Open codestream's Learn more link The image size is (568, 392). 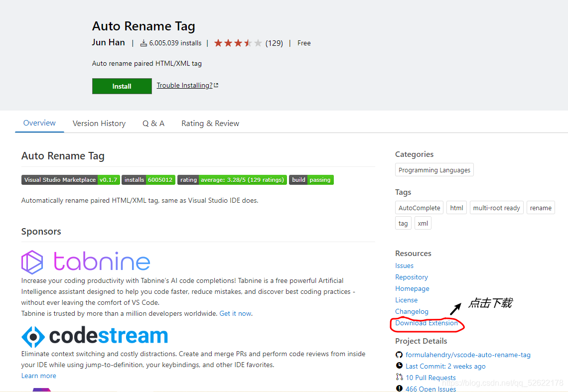[x=39, y=376]
